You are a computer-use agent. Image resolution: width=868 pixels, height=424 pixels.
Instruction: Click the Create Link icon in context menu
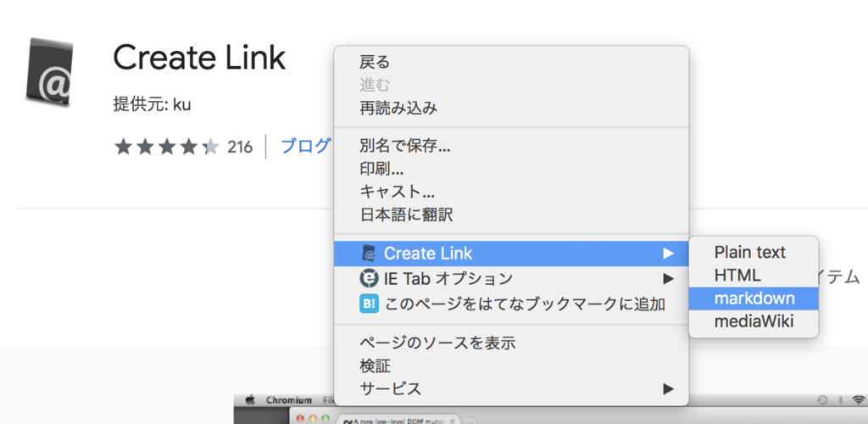click(x=369, y=254)
